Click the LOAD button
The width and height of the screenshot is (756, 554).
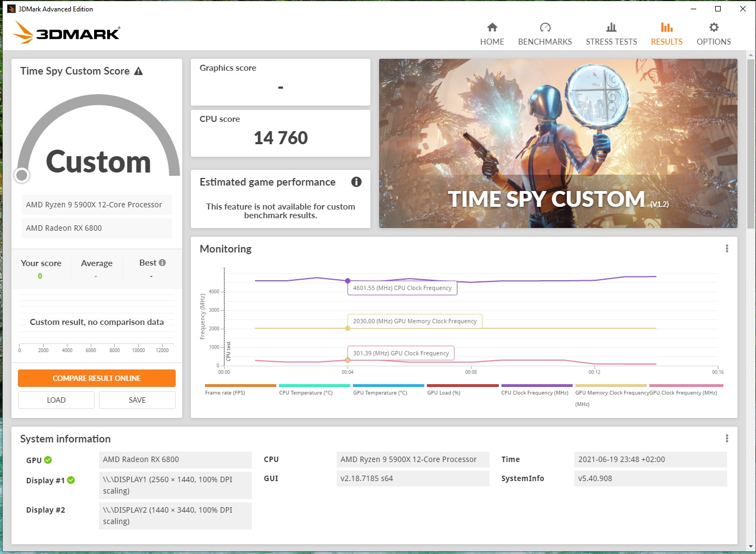tap(55, 399)
